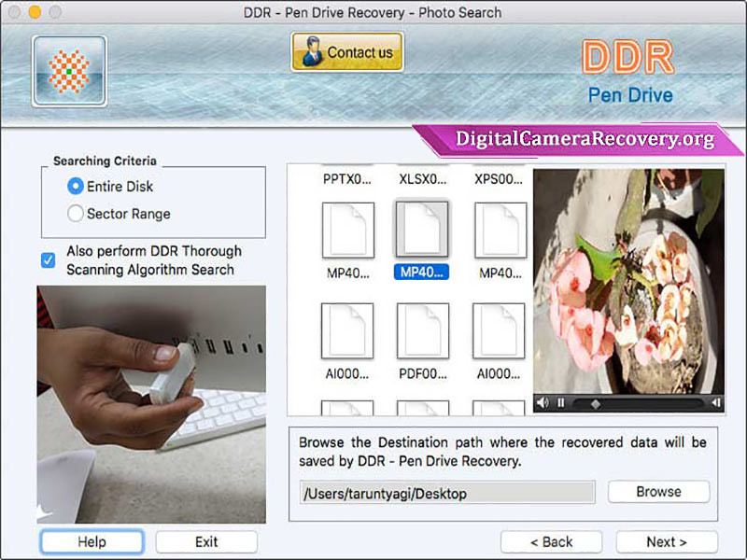Click the DDR checkered logo icon
The width and height of the screenshot is (747, 560).
[x=69, y=71]
